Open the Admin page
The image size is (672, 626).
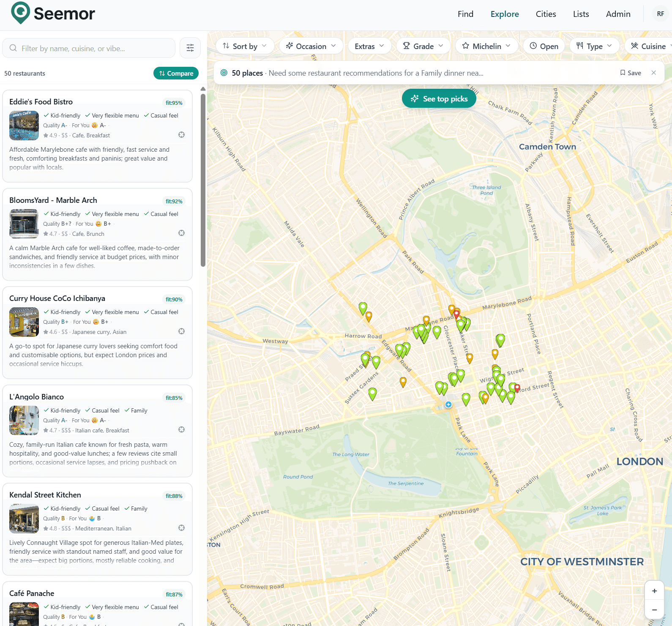618,14
